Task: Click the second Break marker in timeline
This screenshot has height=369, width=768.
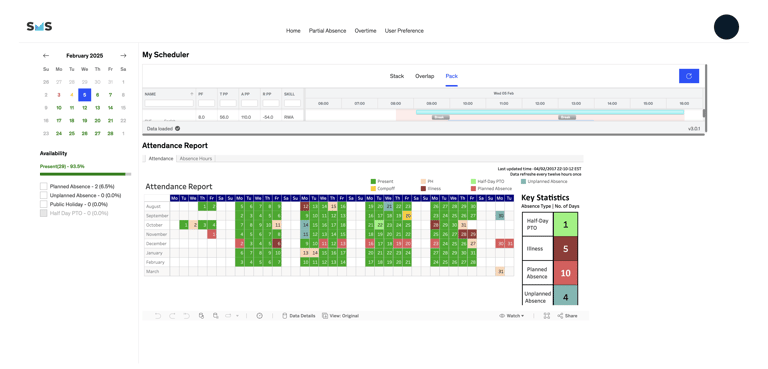Action: (567, 118)
